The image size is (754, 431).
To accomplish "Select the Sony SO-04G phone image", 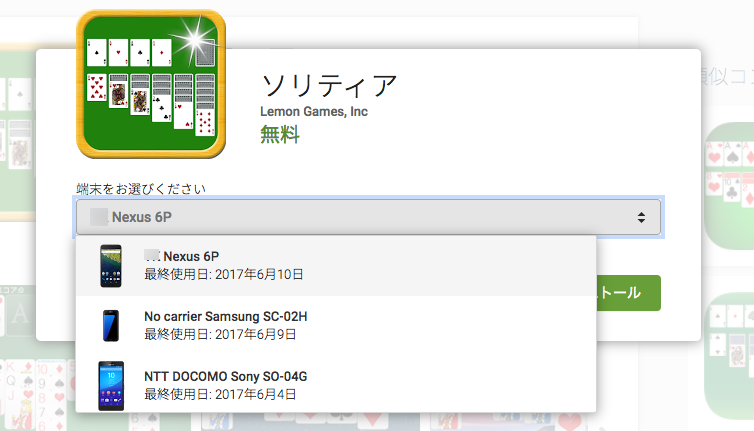I will pos(110,385).
